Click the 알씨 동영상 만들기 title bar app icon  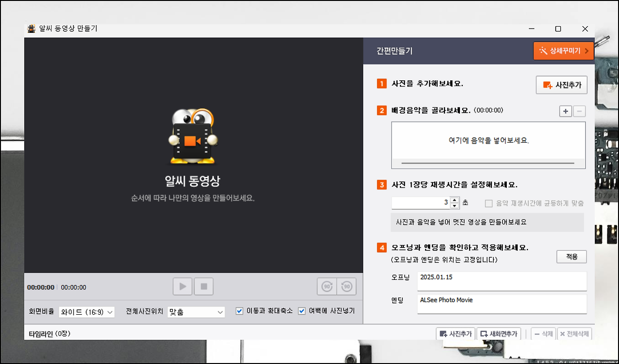[x=32, y=29]
